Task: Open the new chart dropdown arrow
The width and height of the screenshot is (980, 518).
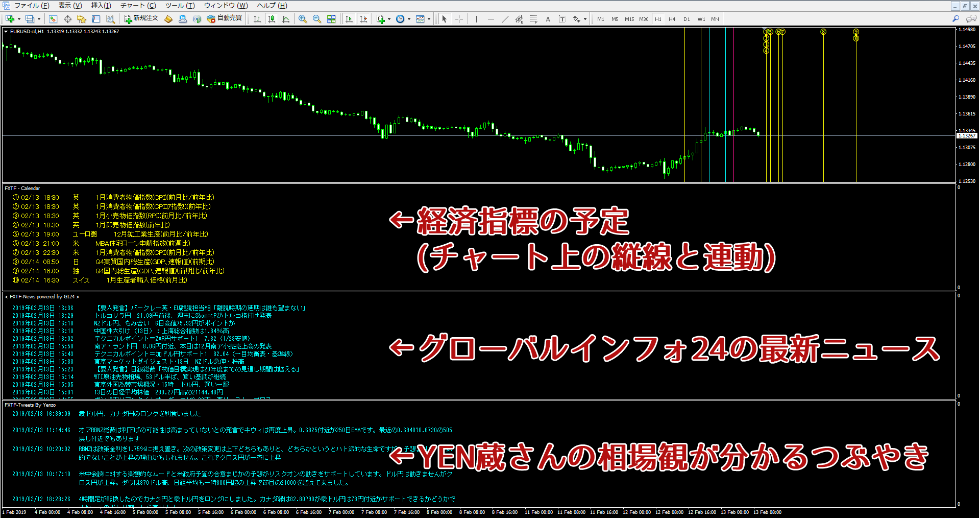Action: [x=19, y=19]
